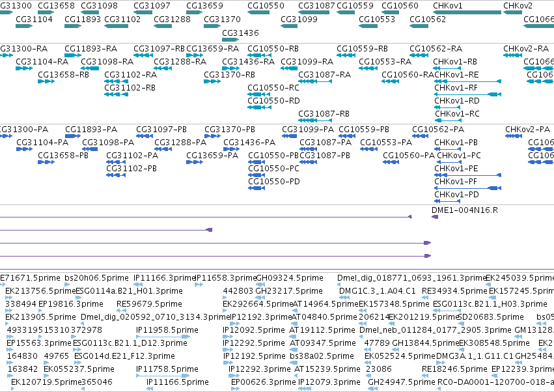
Task: Select transcript CG10559-RB
Action: (362, 48)
